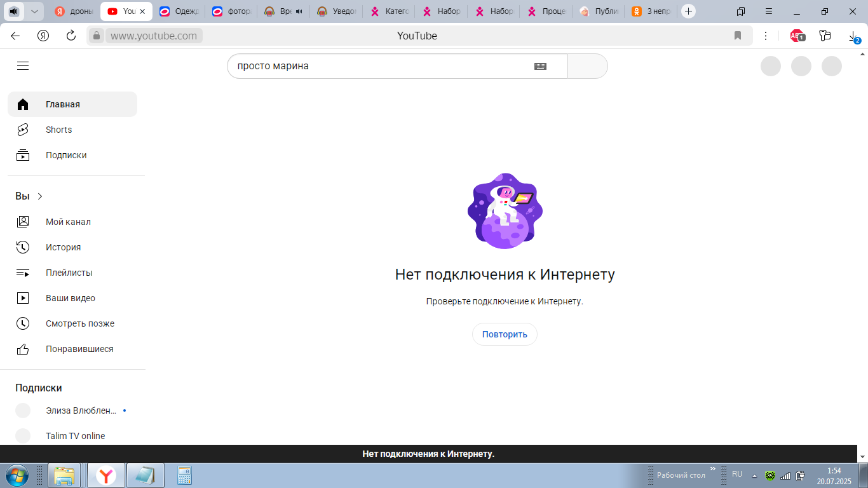The height and width of the screenshot is (488, 868).
Task: Open the YouTube hamburger guide menu
Action: click(23, 66)
